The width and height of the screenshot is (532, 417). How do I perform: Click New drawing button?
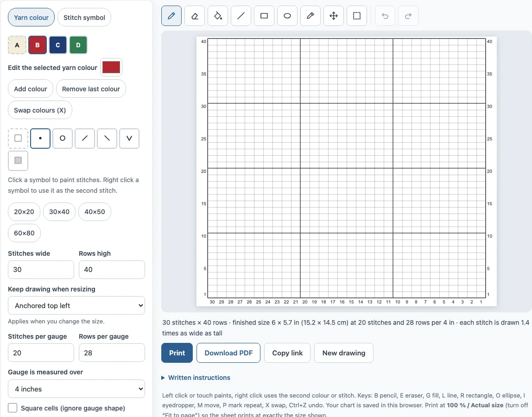pyautogui.click(x=344, y=353)
